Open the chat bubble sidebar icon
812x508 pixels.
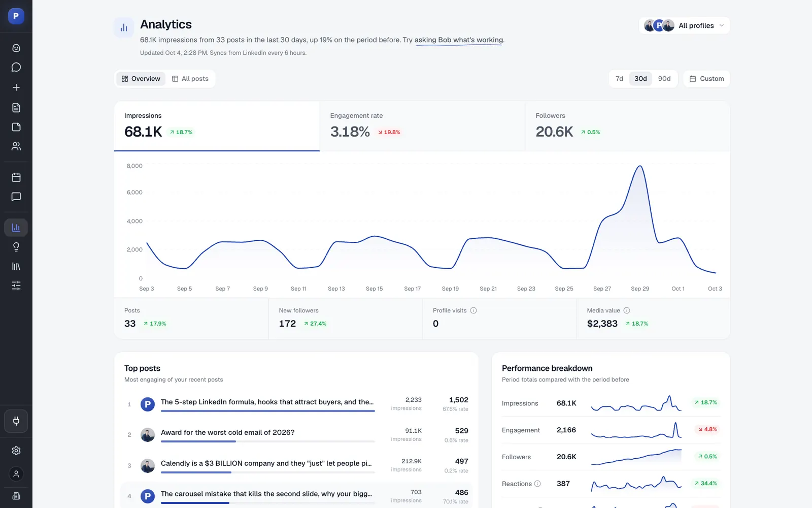(16, 67)
